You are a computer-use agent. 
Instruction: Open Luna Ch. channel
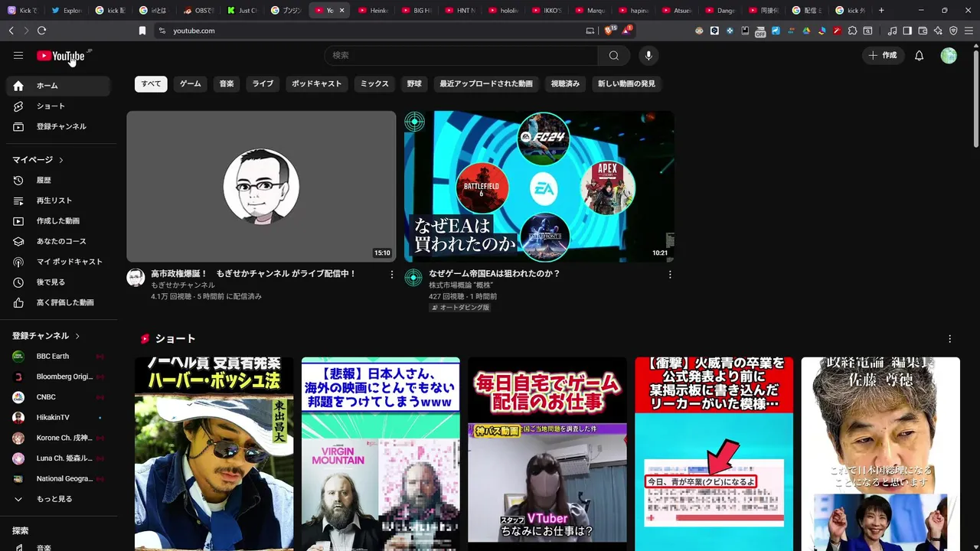click(x=58, y=458)
